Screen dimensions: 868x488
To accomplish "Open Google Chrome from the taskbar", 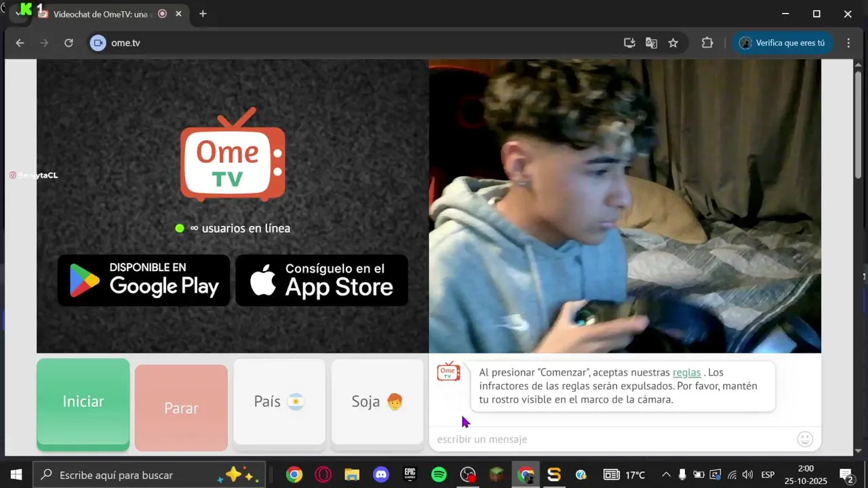I will click(x=294, y=475).
